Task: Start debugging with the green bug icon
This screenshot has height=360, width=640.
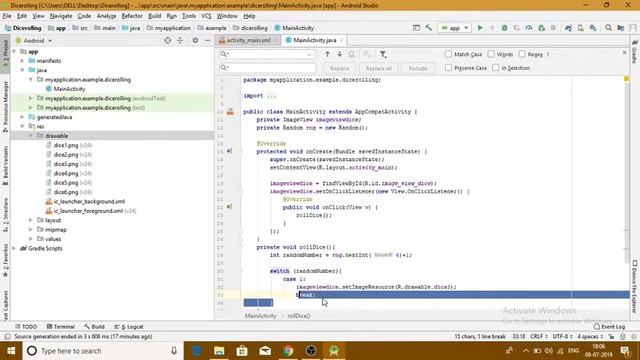Action: [504, 28]
